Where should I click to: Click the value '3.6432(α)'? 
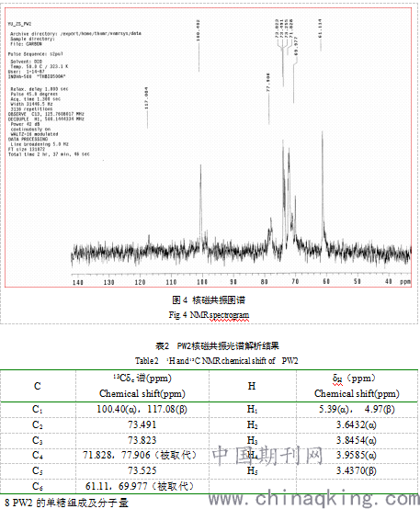tap(357, 424)
